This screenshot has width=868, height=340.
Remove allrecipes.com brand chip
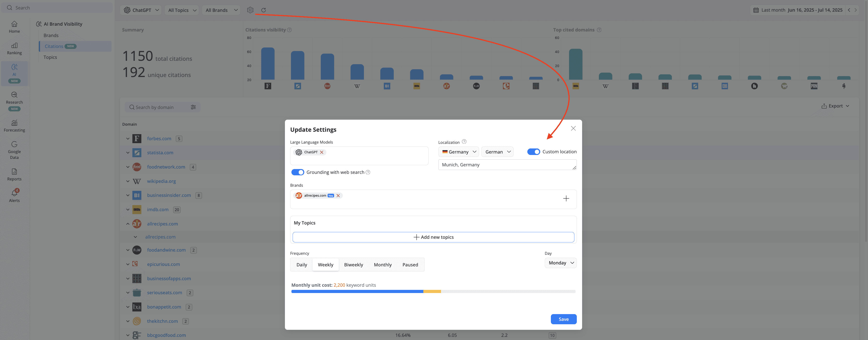338,196
